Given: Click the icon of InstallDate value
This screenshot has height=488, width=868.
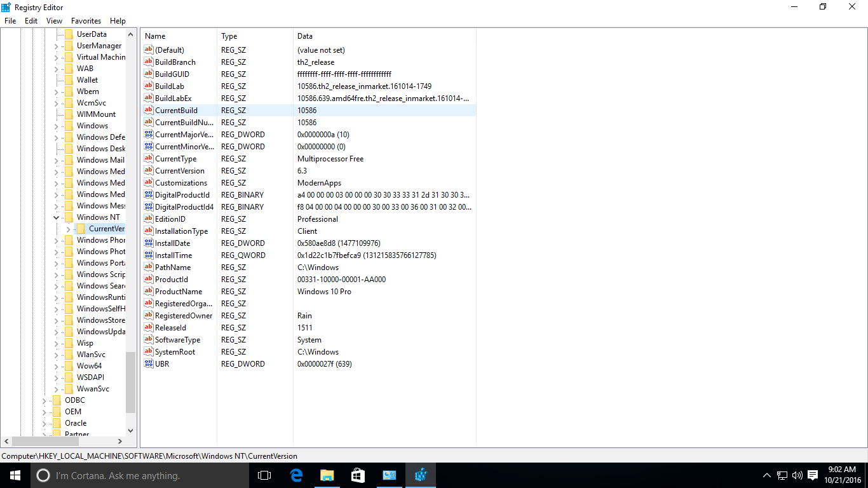Looking at the screenshot, I should tap(149, 243).
